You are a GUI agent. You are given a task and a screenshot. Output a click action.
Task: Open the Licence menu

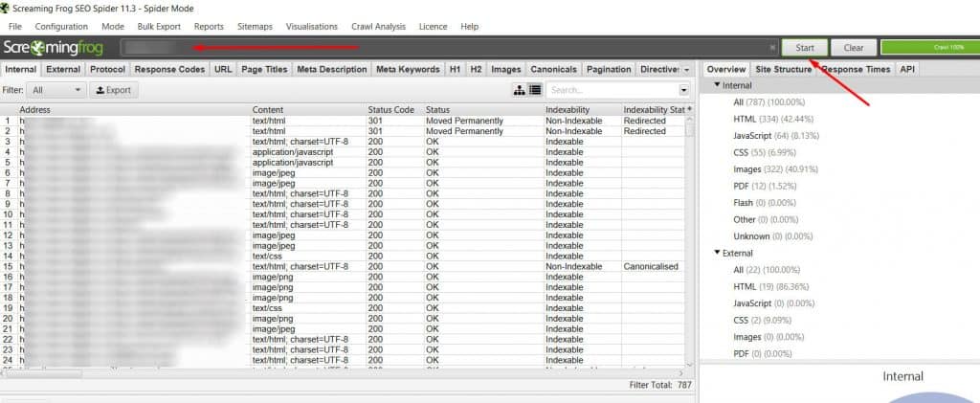pos(434,26)
